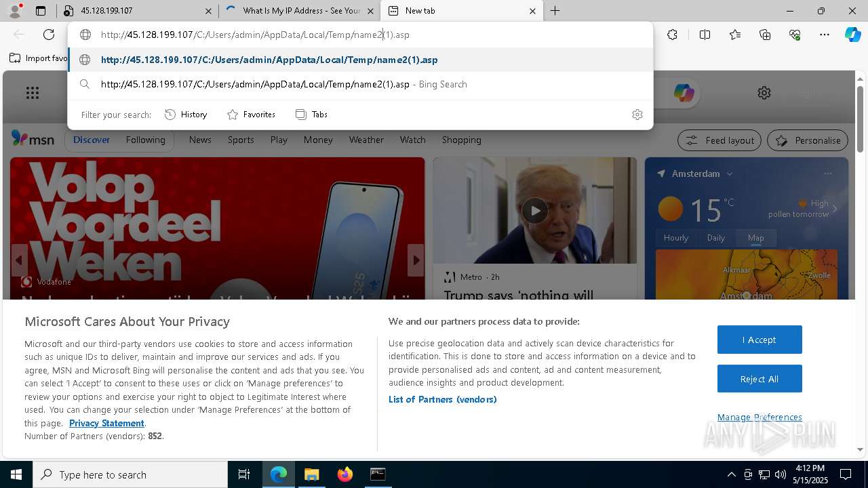Click the Windows taskbar search box
The width and height of the screenshot is (868, 488).
(130, 474)
